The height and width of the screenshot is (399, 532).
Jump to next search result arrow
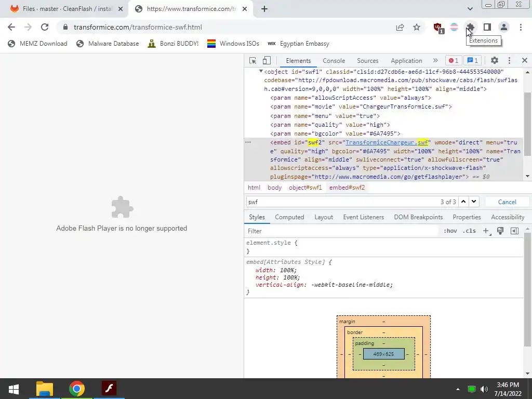474,202
